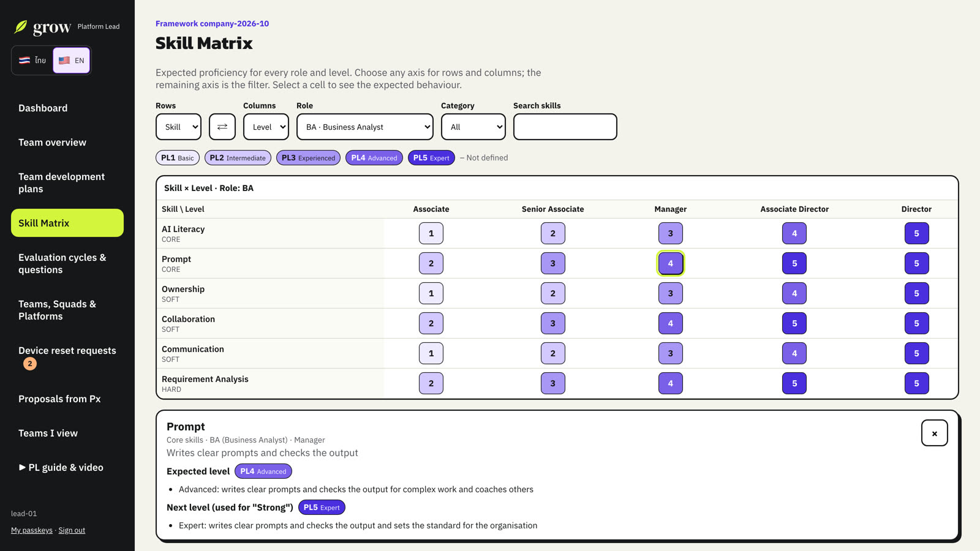Swap rows and columns axes
The width and height of the screenshot is (980, 551).
point(222,127)
